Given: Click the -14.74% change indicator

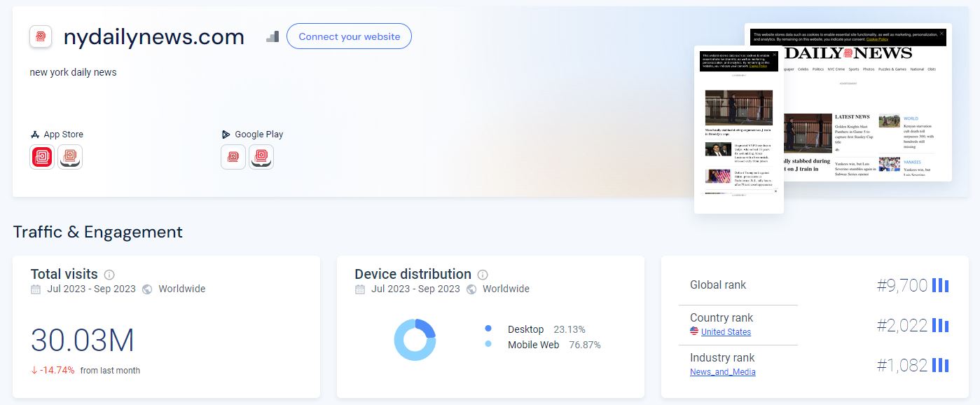Looking at the screenshot, I should [x=53, y=370].
